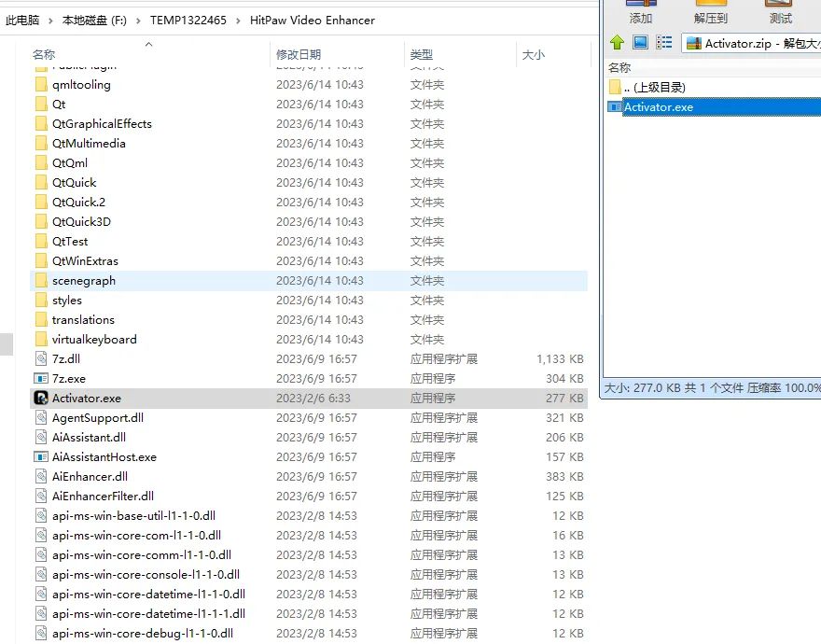This screenshot has width=821, height=644.
Task: Select the scenegraph folder
Action: (x=309, y=281)
